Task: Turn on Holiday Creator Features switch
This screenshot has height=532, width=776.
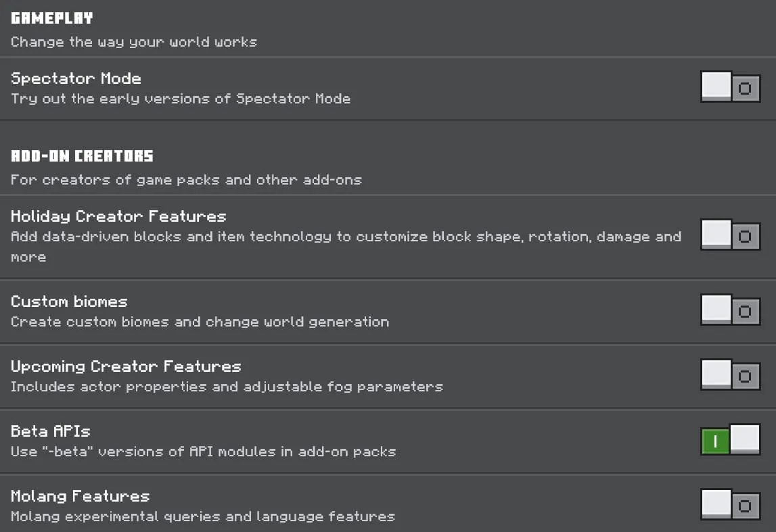Action: [731, 235]
